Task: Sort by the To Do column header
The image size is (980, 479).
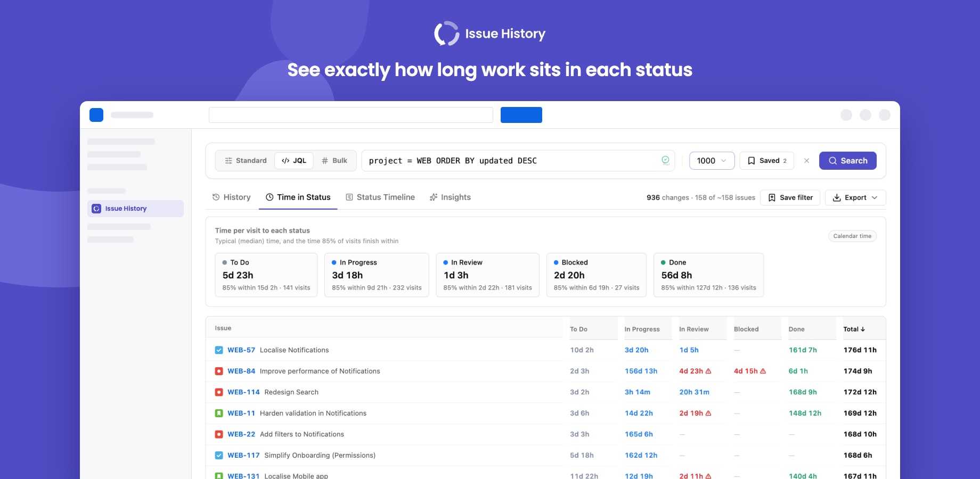Action: click(x=578, y=329)
